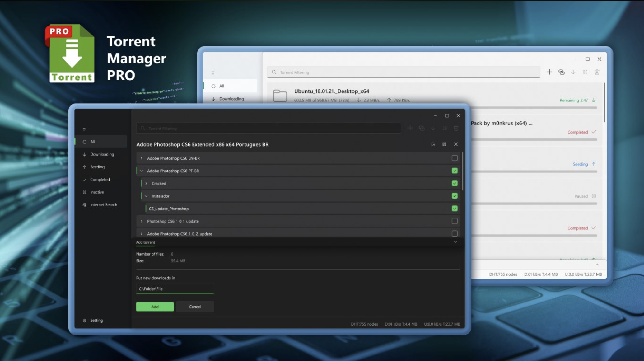644x361 pixels.
Task: Click the download icon next to Remaining 2:47
Action: [x=594, y=100]
